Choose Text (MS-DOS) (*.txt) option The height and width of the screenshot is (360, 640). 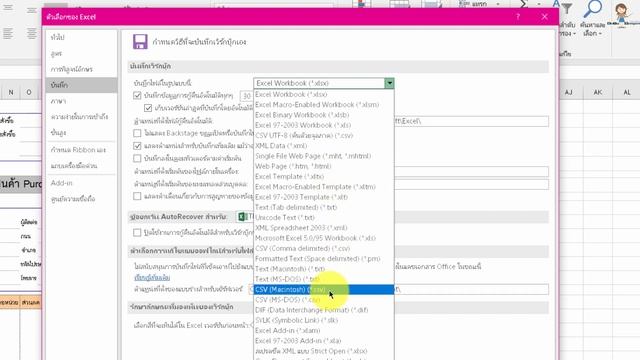[x=324, y=279]
